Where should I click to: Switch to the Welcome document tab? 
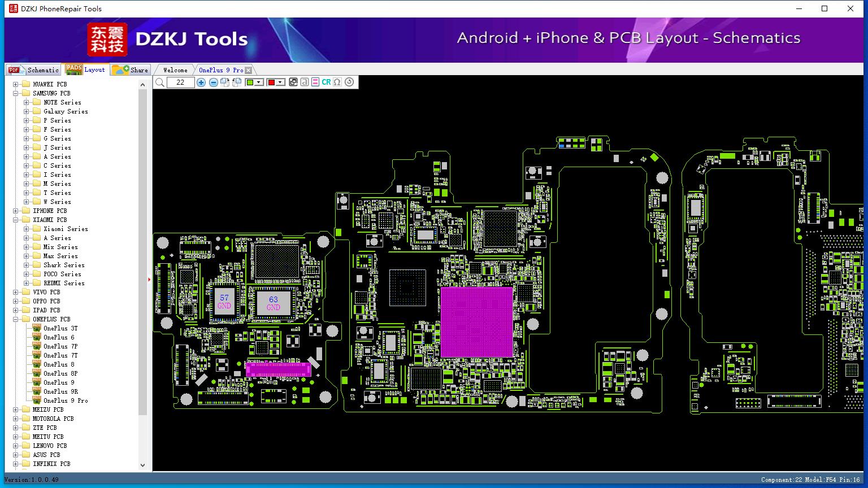pos(175,70)
